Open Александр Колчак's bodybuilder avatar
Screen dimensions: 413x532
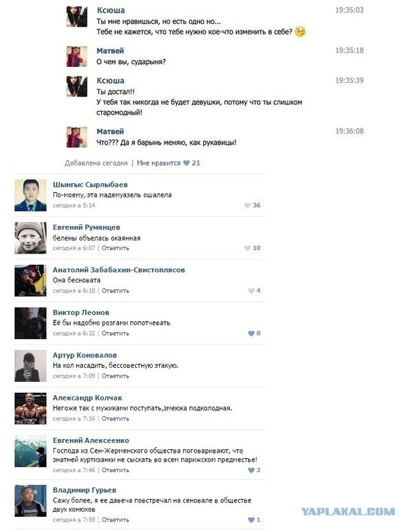[30, 409]
